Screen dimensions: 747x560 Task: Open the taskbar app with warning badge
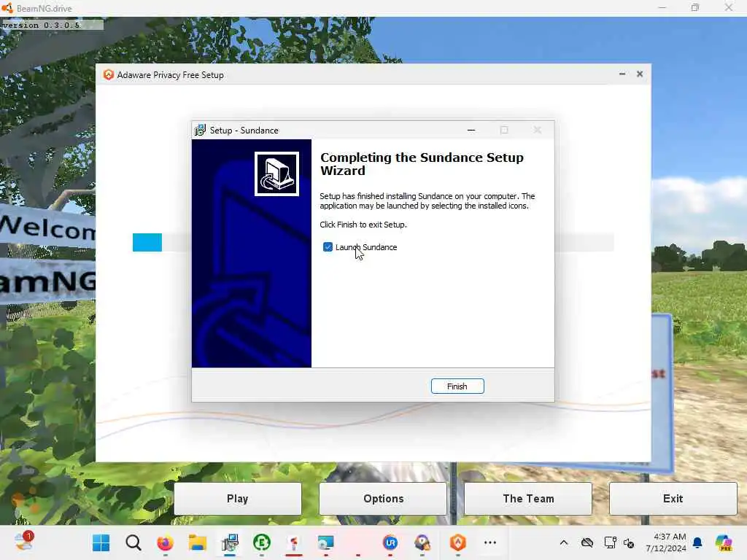tap(422, 542)
